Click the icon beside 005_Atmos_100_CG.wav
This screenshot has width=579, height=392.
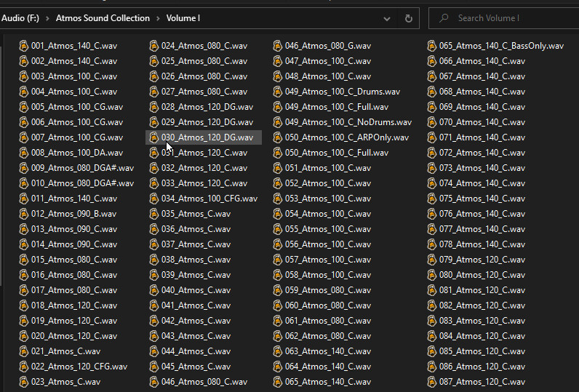[x=23, y=107]
